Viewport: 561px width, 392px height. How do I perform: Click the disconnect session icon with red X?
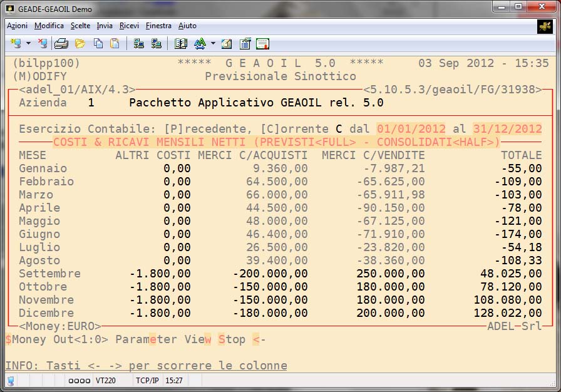click(x=42, y=44)
